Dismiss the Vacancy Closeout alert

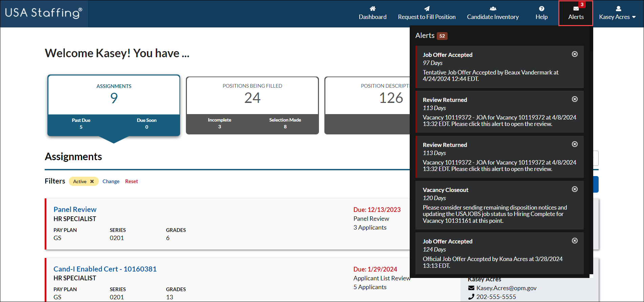click(x=575, y=189)
